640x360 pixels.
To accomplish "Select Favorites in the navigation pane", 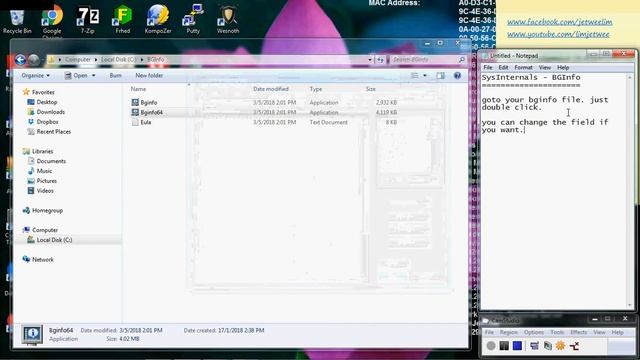I will click(38, 92).
